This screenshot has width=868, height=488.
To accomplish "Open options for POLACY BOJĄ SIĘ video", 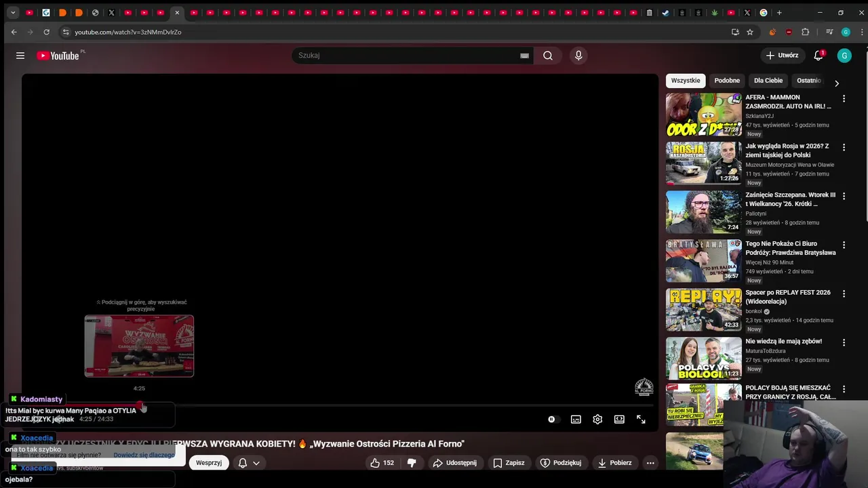I will pyautogui.click(x=844, y=390).
